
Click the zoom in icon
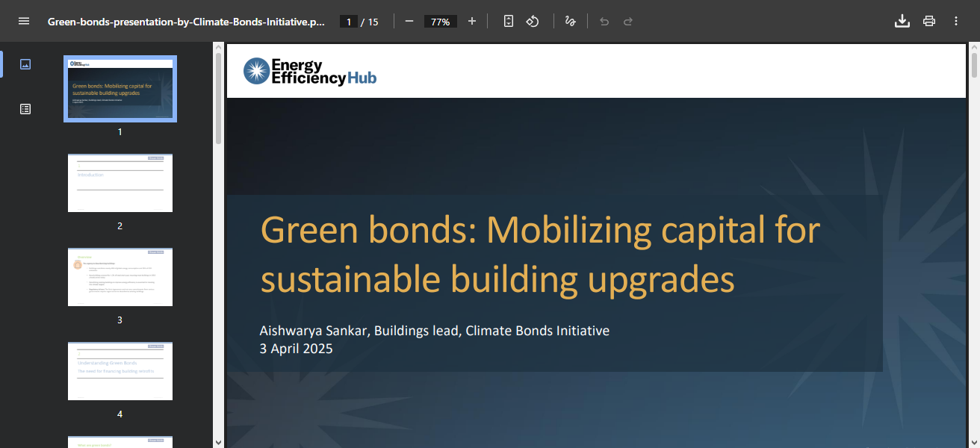point(471,21)
